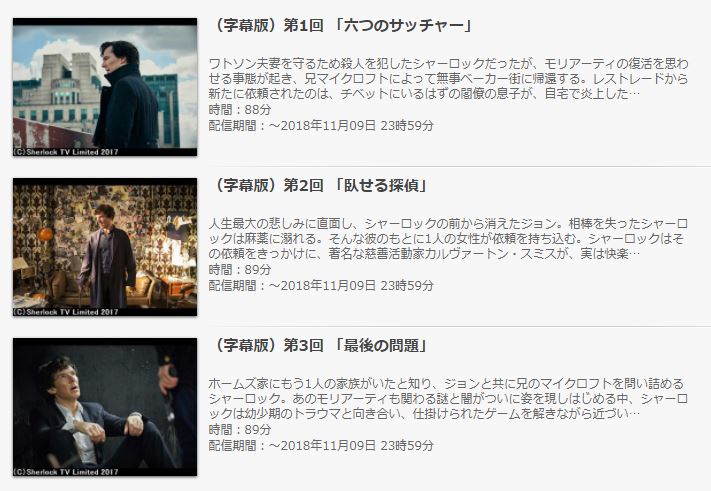711x491 pixels.
Task: Click the copyright caption on episode 3 thumbnail
Action: 66,472
